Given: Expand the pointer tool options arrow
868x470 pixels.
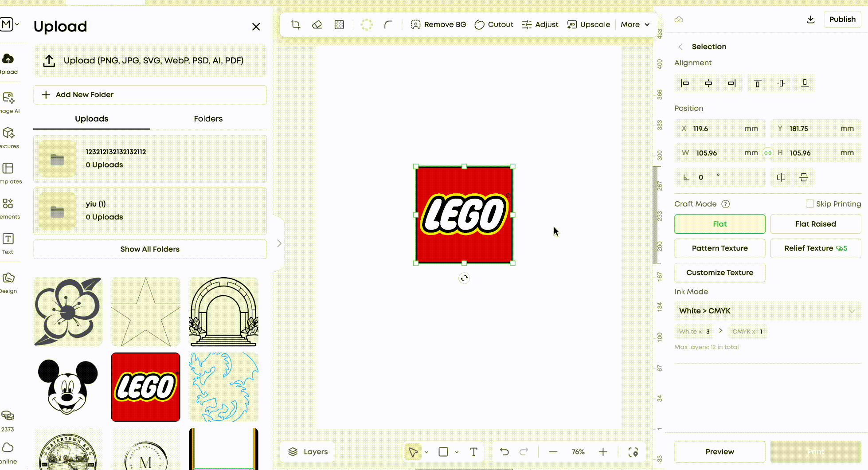Looking at the screenshot, I should point(426,452).
